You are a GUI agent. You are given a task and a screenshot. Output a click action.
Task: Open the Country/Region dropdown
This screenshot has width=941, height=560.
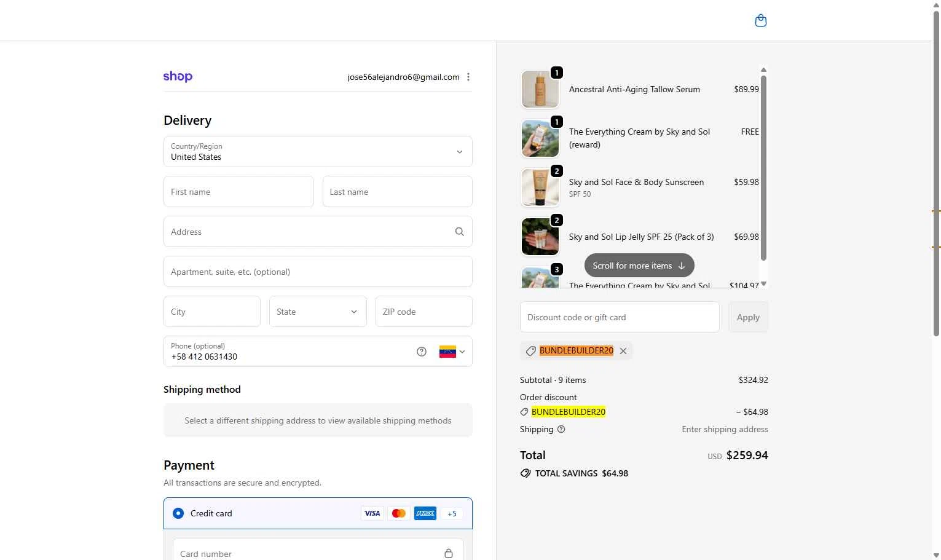tap(318, 152)
